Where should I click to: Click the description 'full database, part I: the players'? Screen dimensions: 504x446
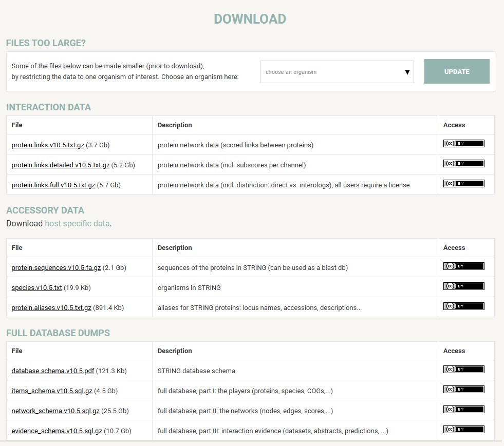point(245,391)
